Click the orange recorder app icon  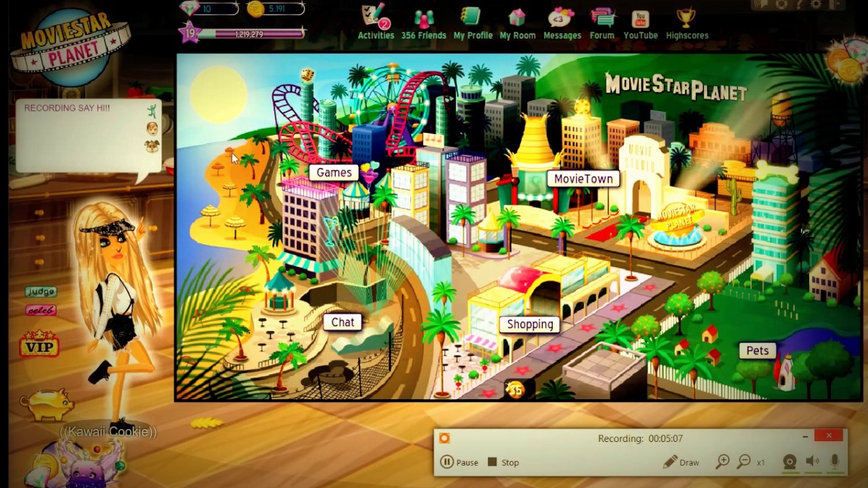point(445,439)
